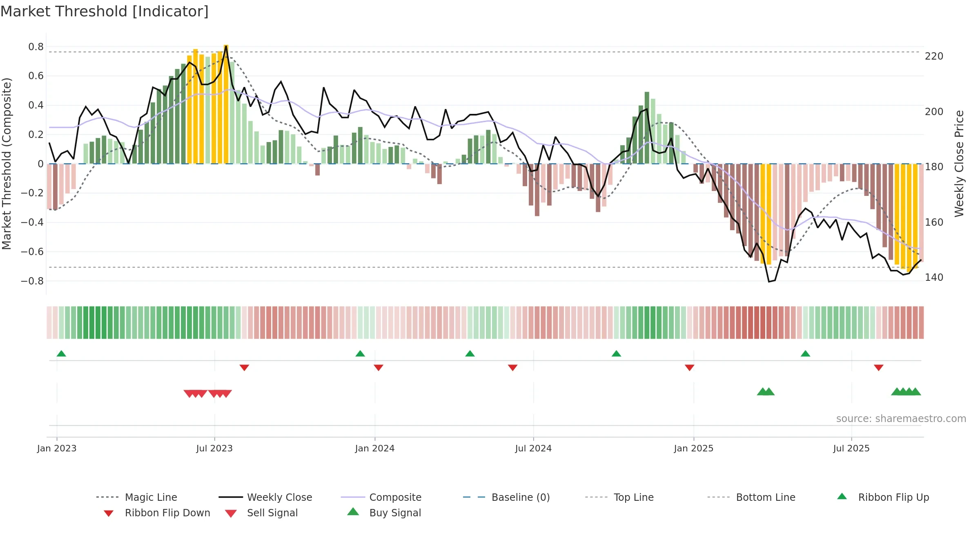Toggle the Ribbon Flip Up legend entry
Screen dimensions: 980x551
click(883, 497)
